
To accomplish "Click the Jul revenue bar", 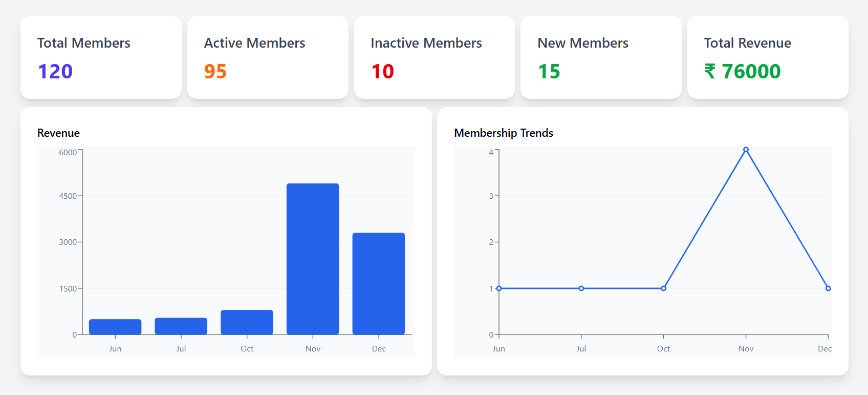I will (x=181, y=326).
